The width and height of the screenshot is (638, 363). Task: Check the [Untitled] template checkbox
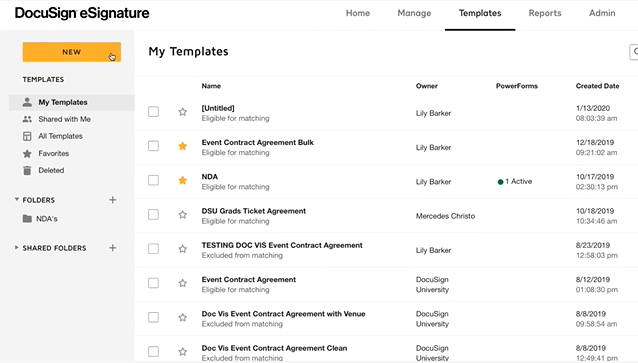click(x=153, y=112)
